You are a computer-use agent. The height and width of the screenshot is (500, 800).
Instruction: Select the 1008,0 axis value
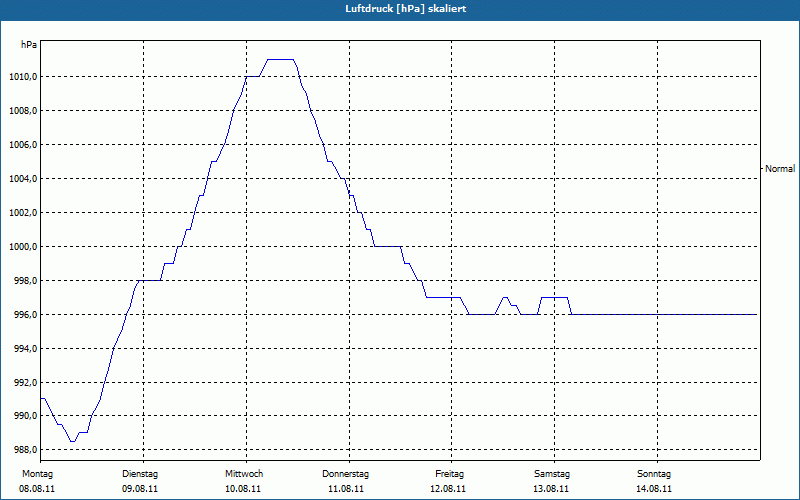tap(23, 111)
